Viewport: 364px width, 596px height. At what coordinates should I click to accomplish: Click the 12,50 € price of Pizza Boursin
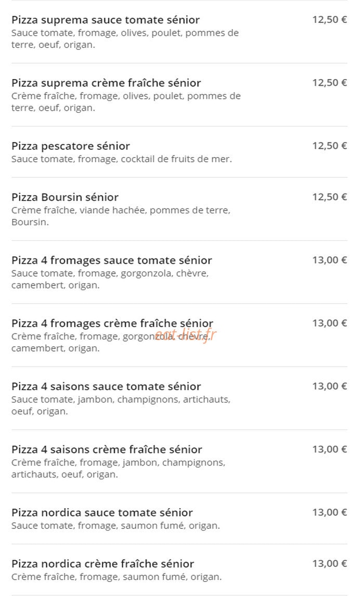(x=330, y=197)
